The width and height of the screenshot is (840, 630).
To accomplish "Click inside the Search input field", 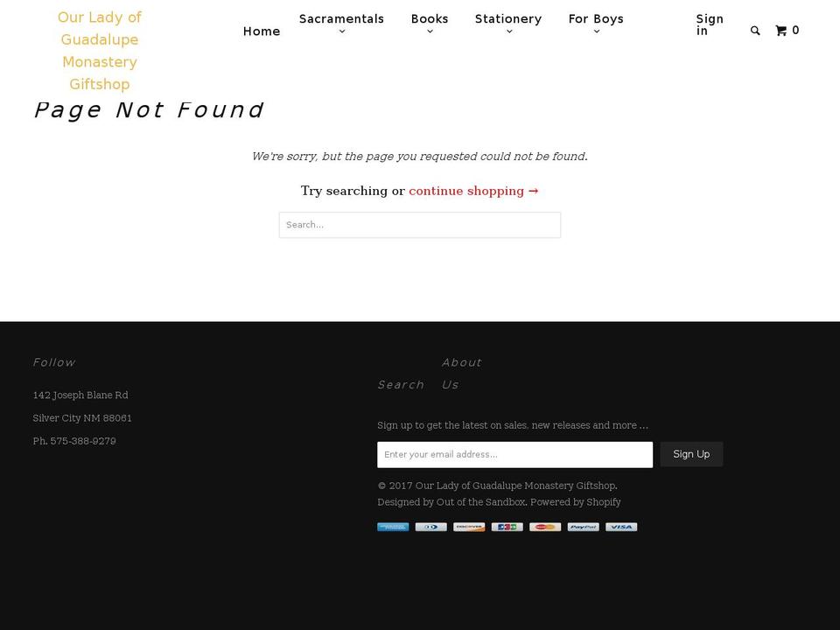I will pos(419,225).
